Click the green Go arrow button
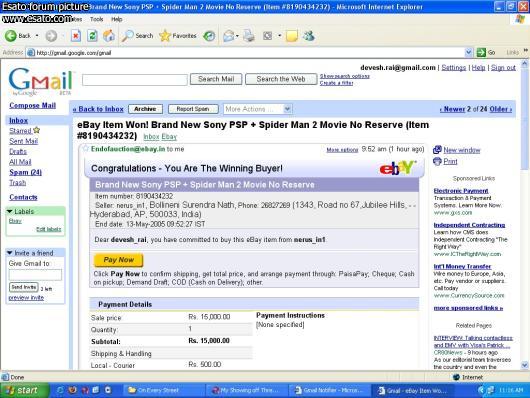The width and height of the screenshot is (530, 398). [481, 52]
